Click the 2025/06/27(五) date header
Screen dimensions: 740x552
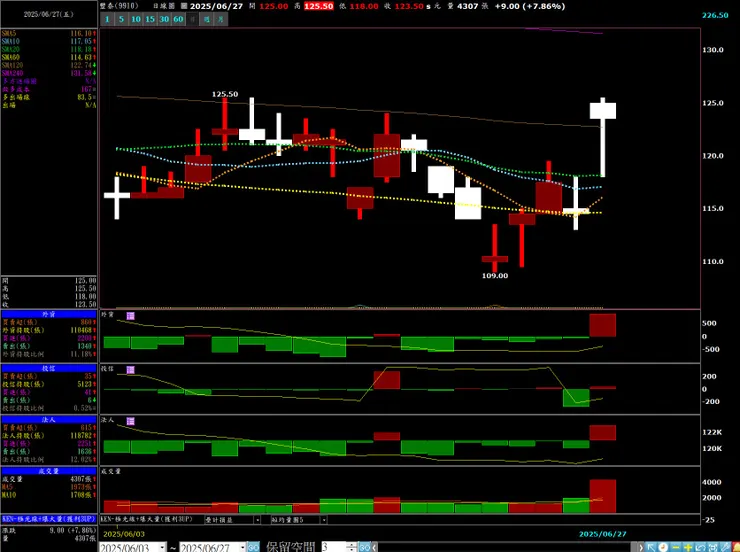tap(49, 14)
